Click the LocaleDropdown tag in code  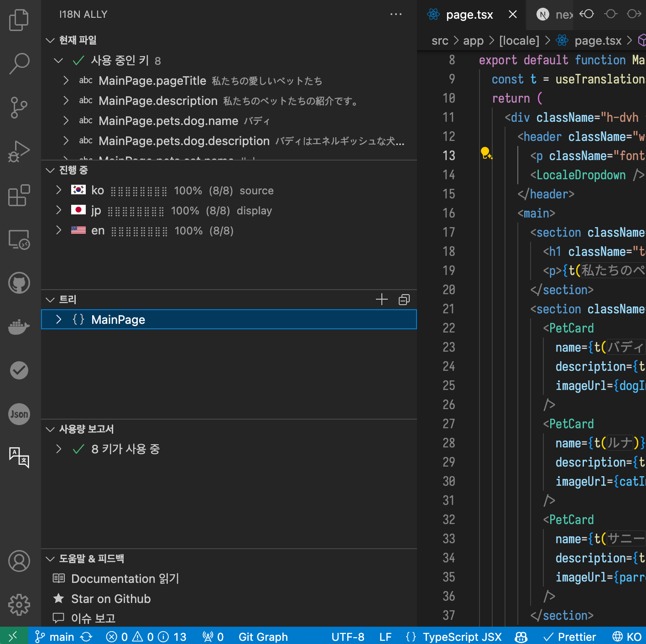click(x=581, y=175)
